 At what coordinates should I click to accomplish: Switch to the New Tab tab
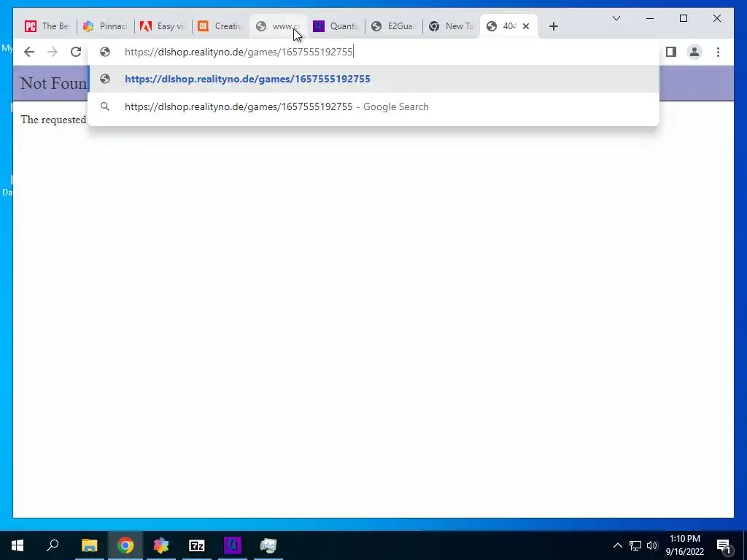coord(451,26)
